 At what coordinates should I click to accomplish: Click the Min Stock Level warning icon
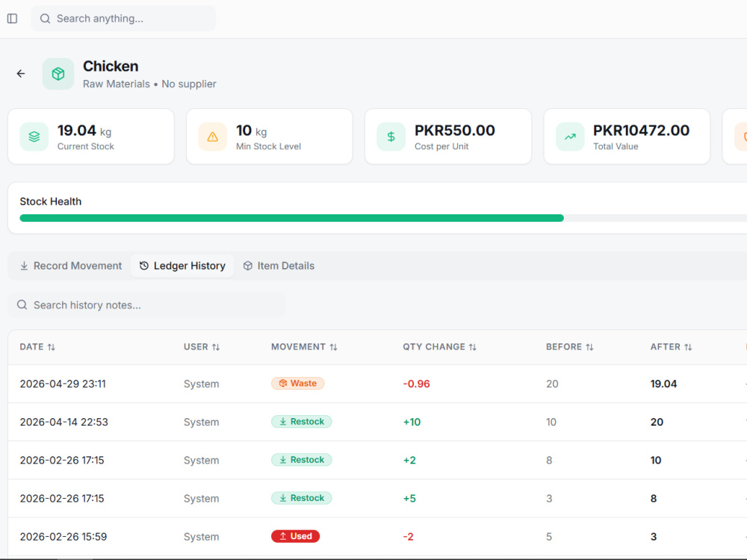[x=212, y=137]
